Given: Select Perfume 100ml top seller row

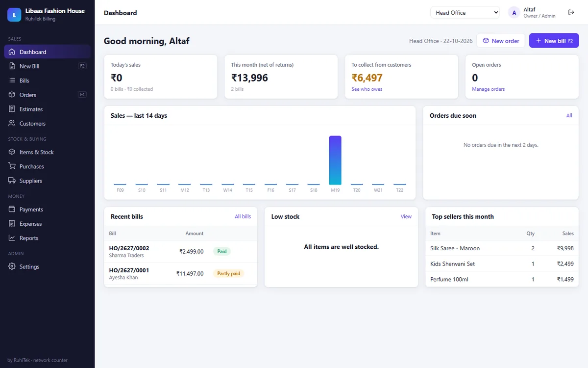Looking at the screenshot, I should point(502,279).
